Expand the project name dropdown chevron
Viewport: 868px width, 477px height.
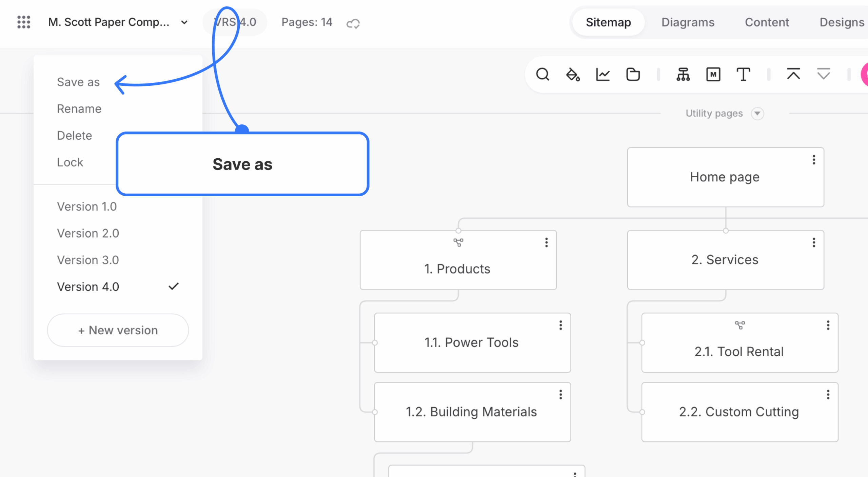[x=184, y=22]
